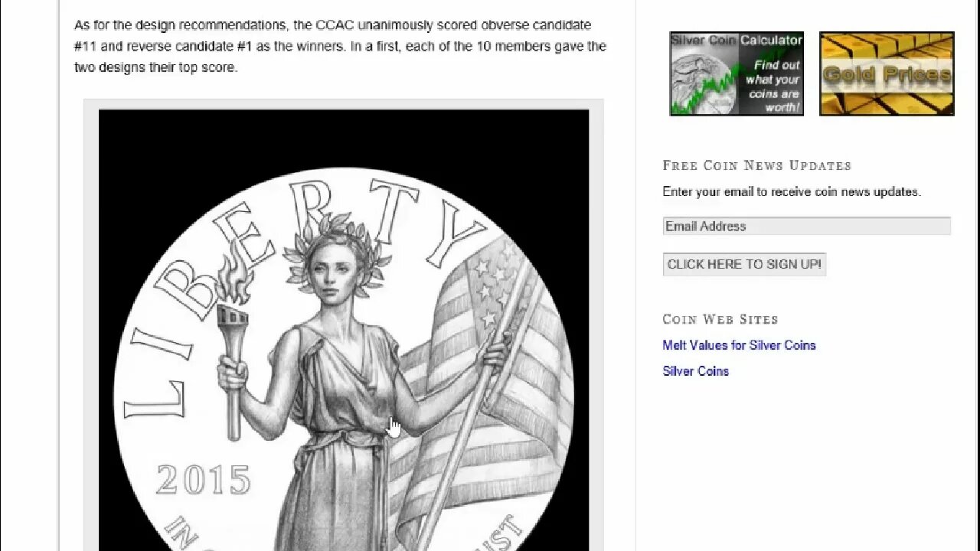980x551 pixels.
Task: Open the Gold Prices banner
Action: tap(887, 73)
